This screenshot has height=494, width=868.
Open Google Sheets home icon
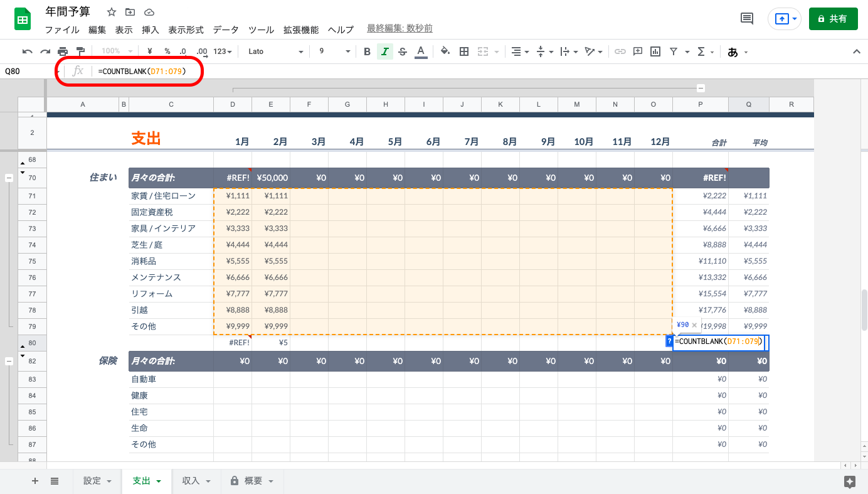coord(23,19)
